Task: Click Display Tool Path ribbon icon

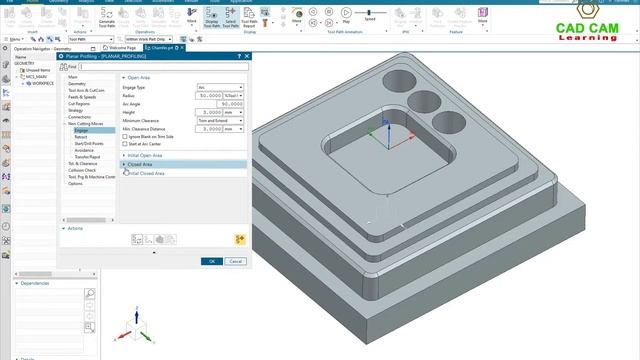Action: [x=212, y=18]
